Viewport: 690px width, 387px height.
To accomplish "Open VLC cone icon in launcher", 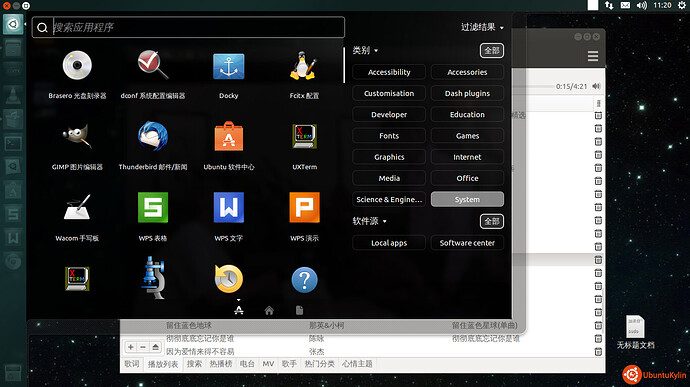I will (x=13, y=95).
